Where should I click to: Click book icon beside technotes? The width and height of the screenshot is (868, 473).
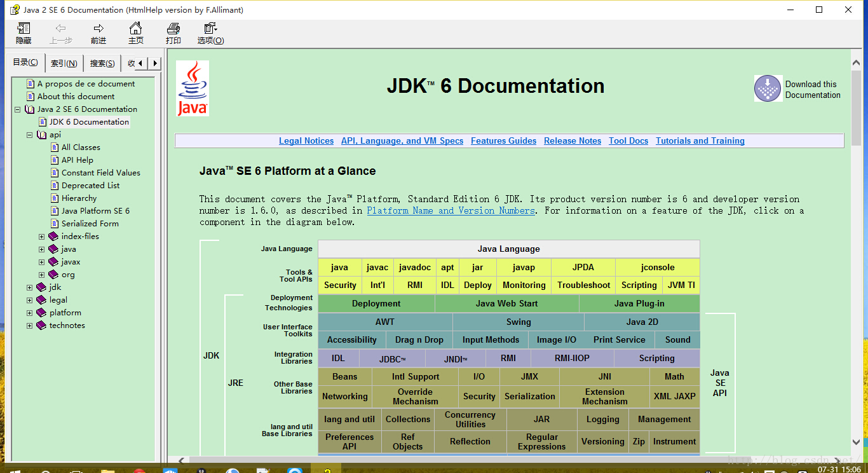coord(41,326)
